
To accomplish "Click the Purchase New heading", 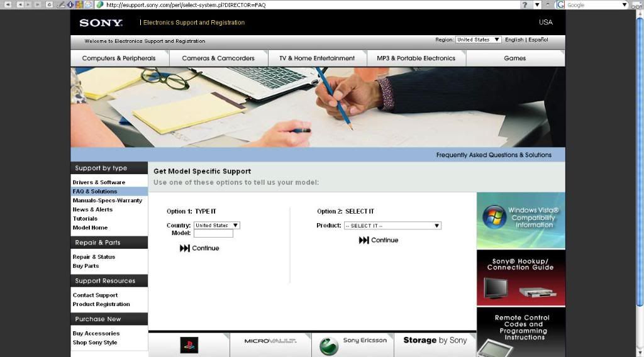I will tap(98, 319).
